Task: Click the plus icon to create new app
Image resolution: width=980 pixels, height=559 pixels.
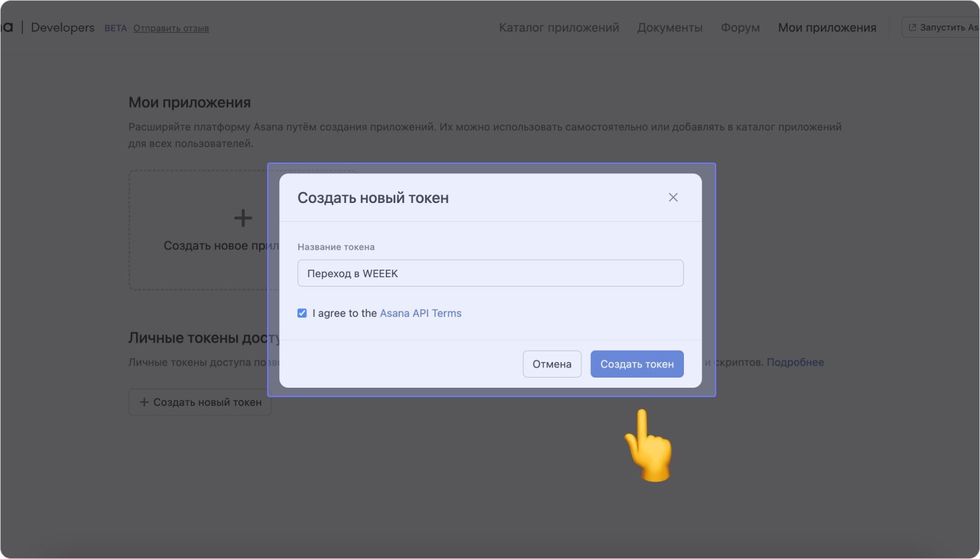Action: click(x=243, y=218)
